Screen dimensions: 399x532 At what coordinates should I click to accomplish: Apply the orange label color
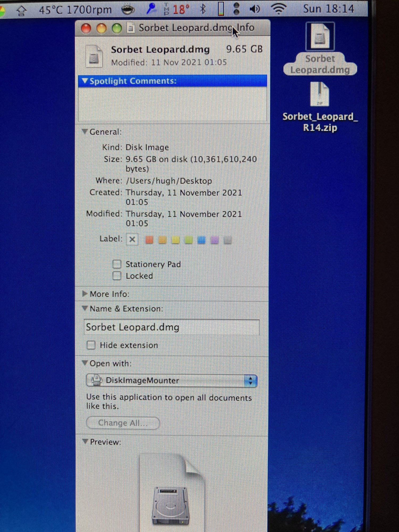point(162,240)
